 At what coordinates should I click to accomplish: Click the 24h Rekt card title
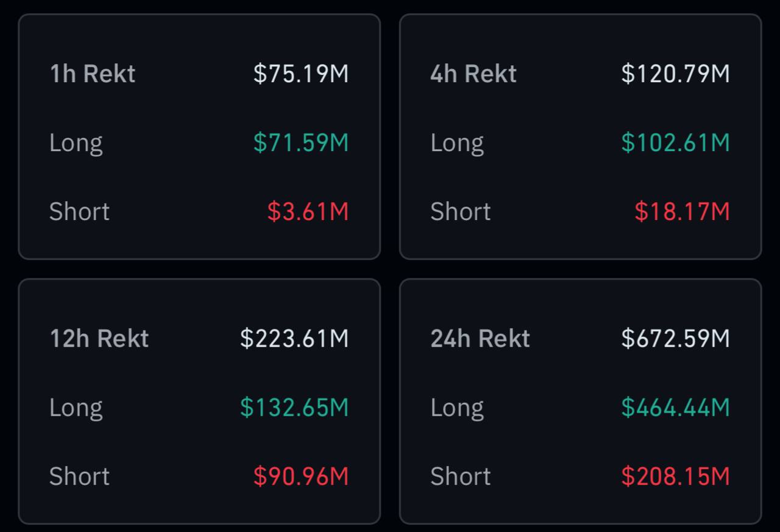pyautogui.click(x=480, y=338)
